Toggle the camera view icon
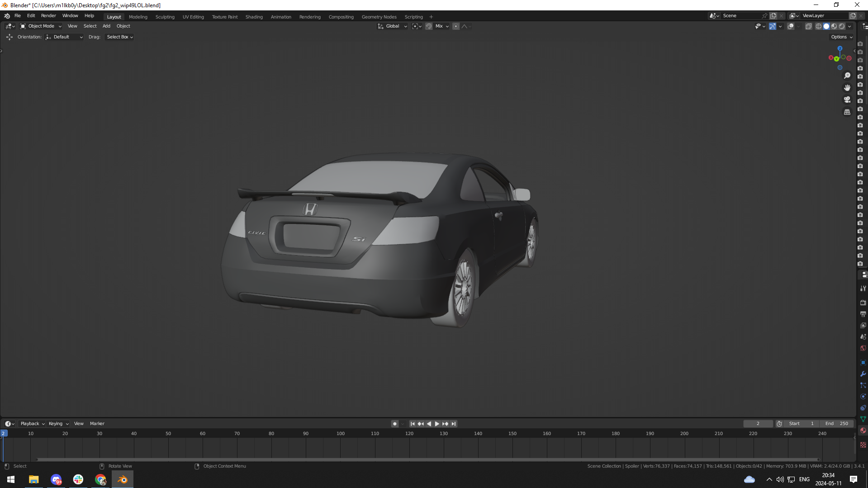Screen dimensions: 868x488 pyautogui.click(x=847, y=99)
